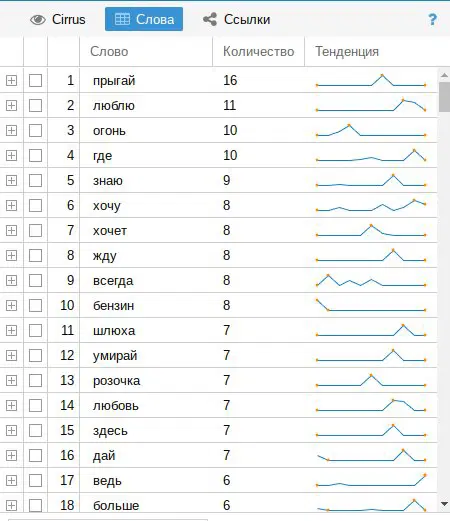Expand the row for the word знаю

11,180
